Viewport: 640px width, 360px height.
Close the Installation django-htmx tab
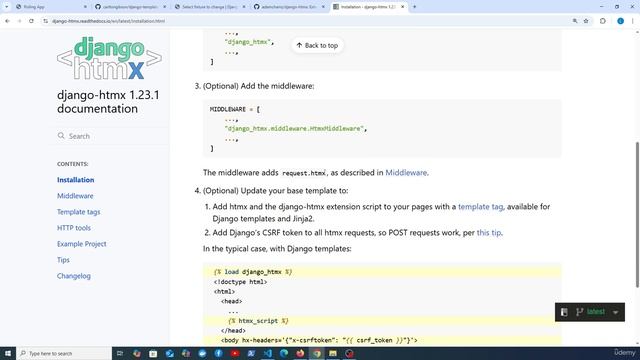(402, 7)
